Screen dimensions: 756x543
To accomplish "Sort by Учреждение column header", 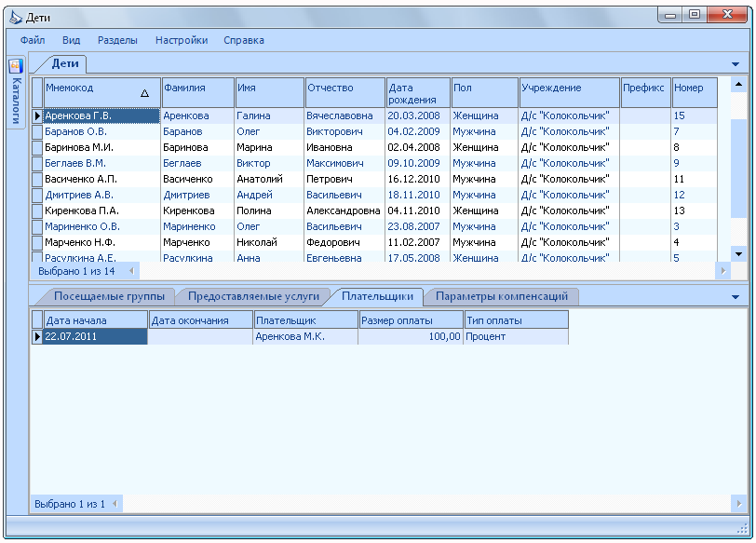I will click(x=570, y=92).
